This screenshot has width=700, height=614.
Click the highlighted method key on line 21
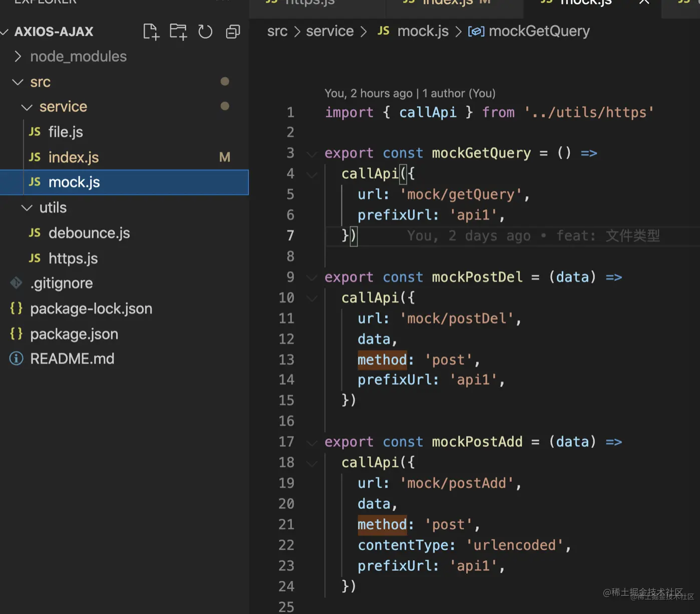(383, 524)
